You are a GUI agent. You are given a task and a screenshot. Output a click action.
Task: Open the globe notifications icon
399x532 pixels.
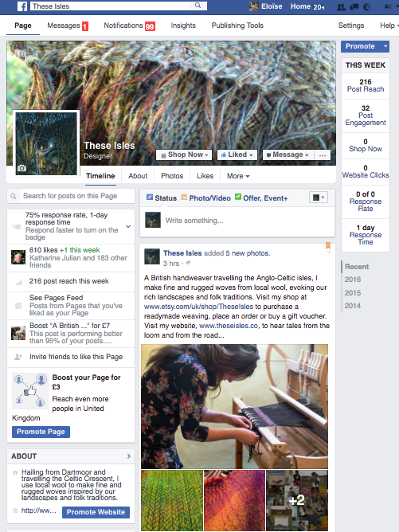[367, 7]
